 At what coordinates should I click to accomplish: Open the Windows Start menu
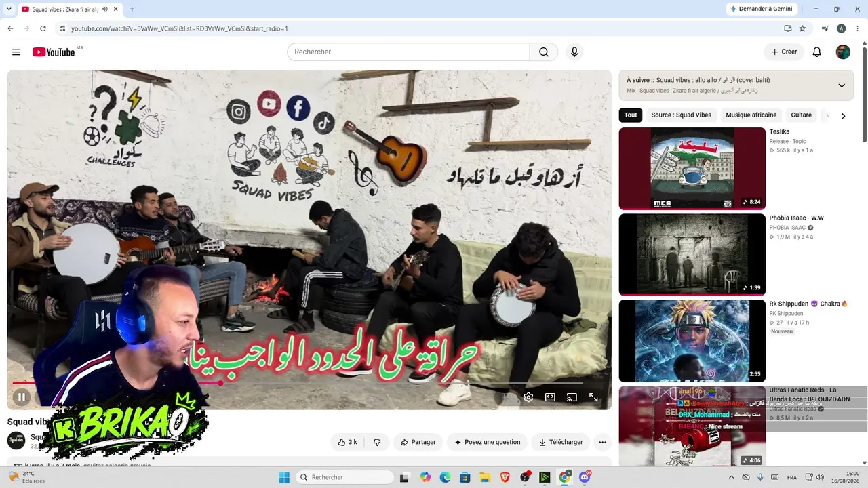[x=284, y=477]
